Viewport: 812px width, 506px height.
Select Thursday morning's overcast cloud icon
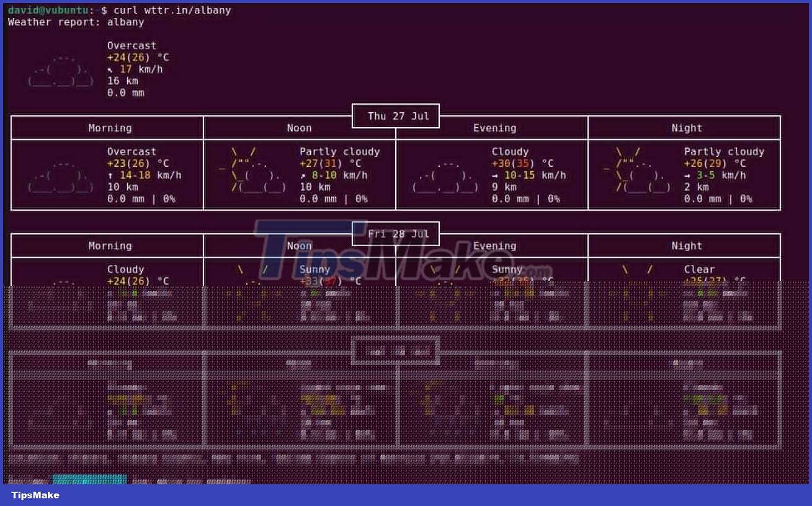click(x=59, y=177)
